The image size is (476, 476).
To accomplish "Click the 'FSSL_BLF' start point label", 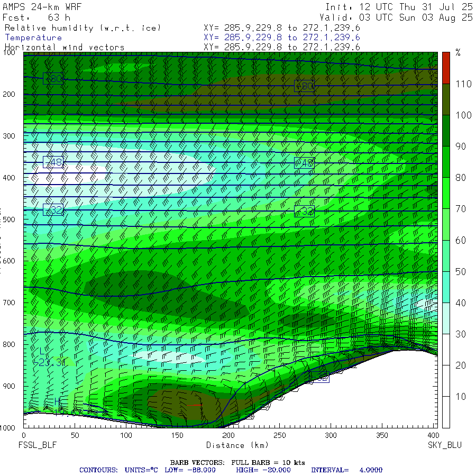I will pos(38,445).
